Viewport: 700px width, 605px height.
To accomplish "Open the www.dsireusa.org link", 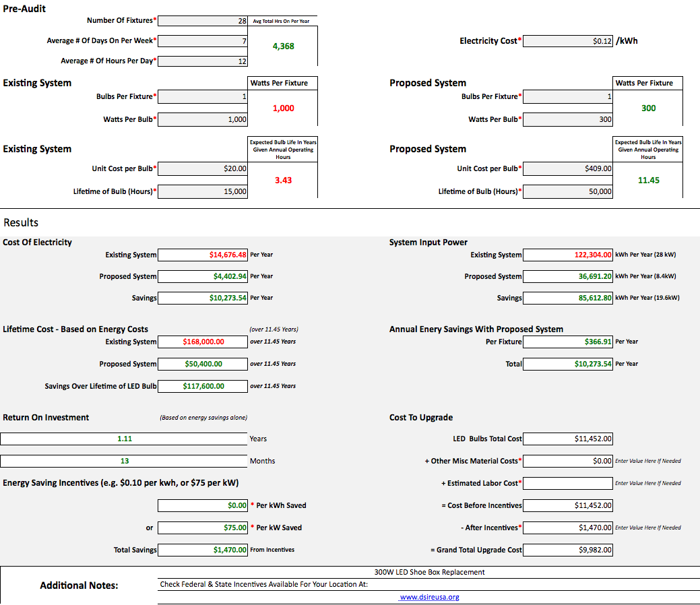I will click(429, 597).
